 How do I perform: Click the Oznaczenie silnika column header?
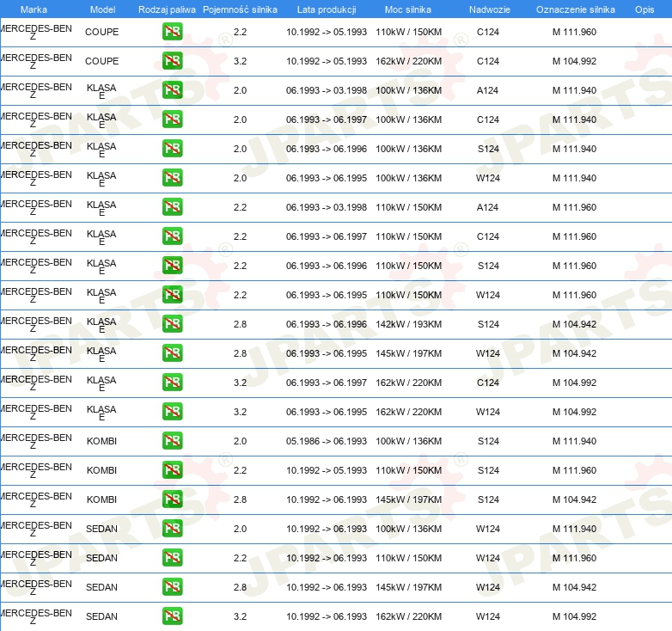[x=575, y=9]
